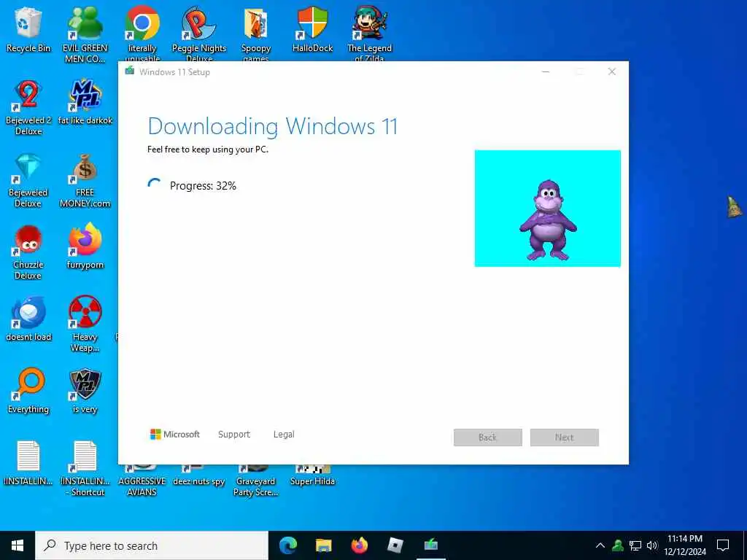Click the Legal link in setup window
This screenshot has height=560, width=747.
(284, 435)
